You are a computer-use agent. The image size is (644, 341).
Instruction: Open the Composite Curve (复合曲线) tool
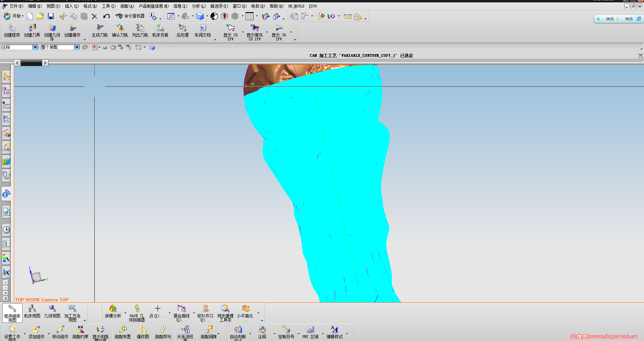pos(182,313)
